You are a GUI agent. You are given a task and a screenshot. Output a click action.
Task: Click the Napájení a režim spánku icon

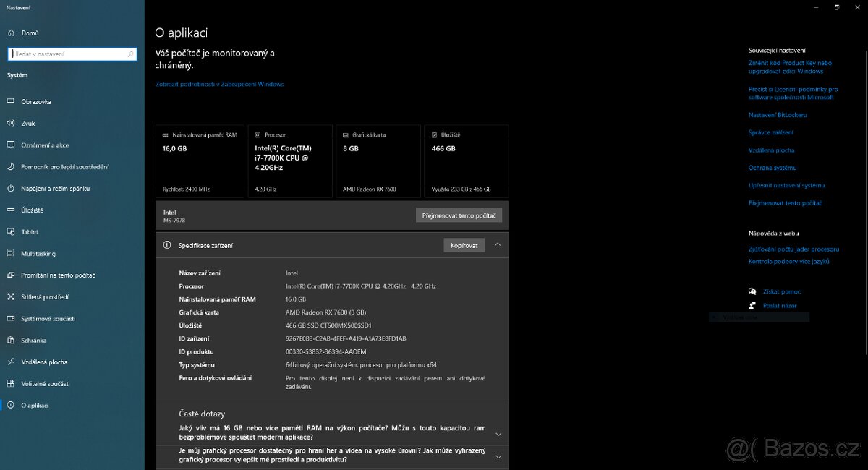click(x=10, y=189)
